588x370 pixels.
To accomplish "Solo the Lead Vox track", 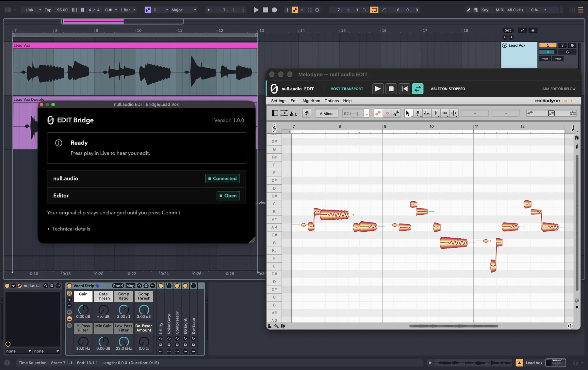I will (562, 45).
